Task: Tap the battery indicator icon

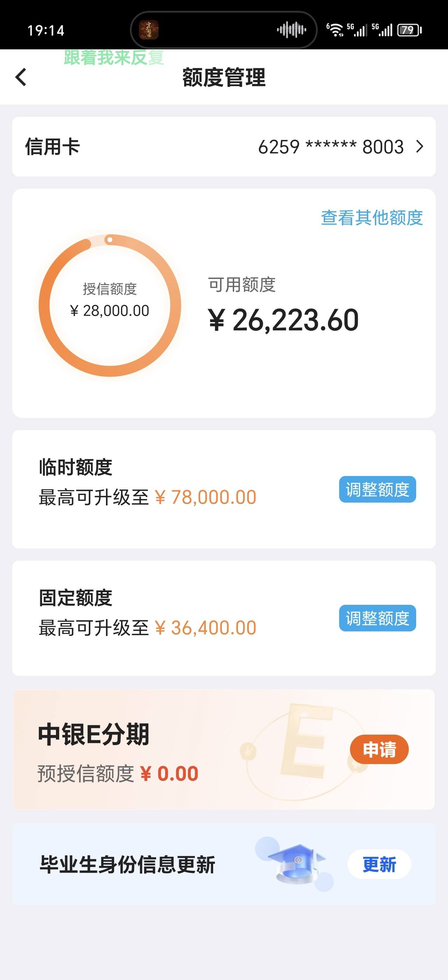Action: click(x=409, y=30)
